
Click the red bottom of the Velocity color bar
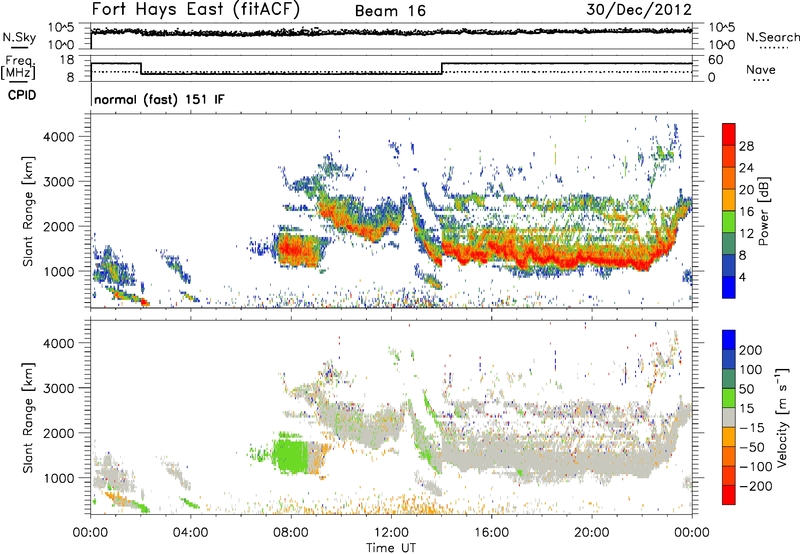coord(729,495)
